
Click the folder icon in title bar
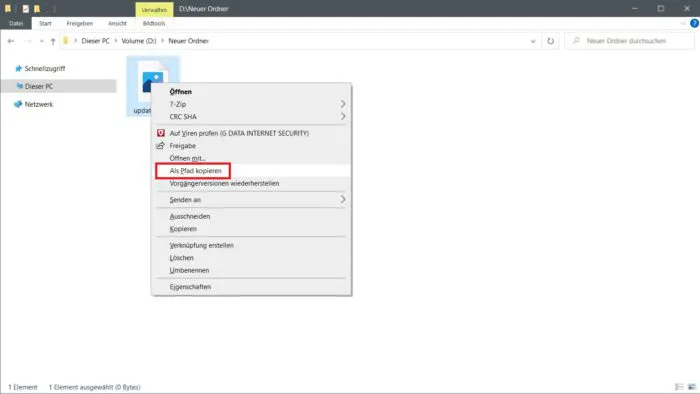click(x=8, y=8)
